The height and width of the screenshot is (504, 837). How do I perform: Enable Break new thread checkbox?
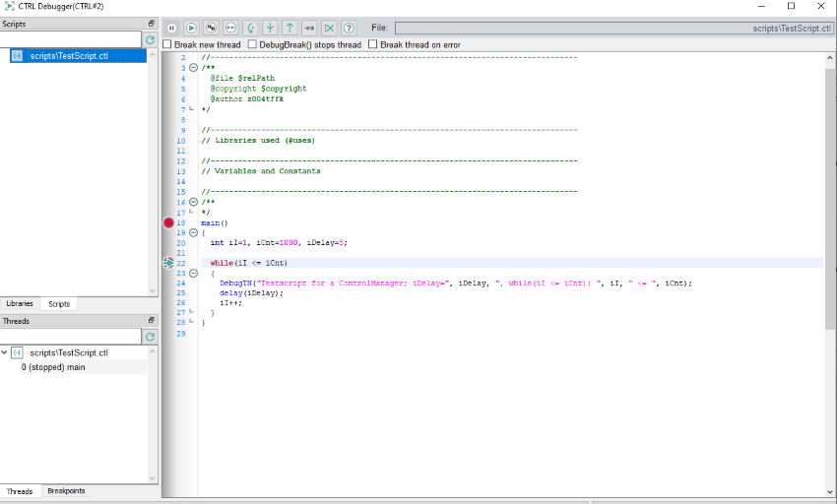click(167, 44)
